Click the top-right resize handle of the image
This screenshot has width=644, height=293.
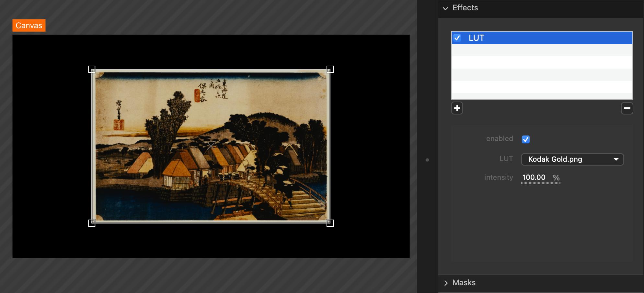(x=330, y=69)
